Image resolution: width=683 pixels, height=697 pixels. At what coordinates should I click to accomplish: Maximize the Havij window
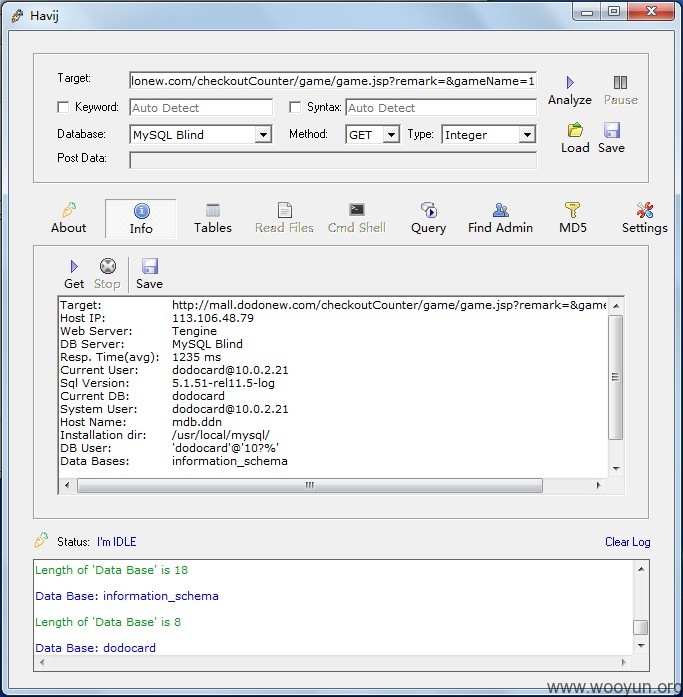coord(614,12)
